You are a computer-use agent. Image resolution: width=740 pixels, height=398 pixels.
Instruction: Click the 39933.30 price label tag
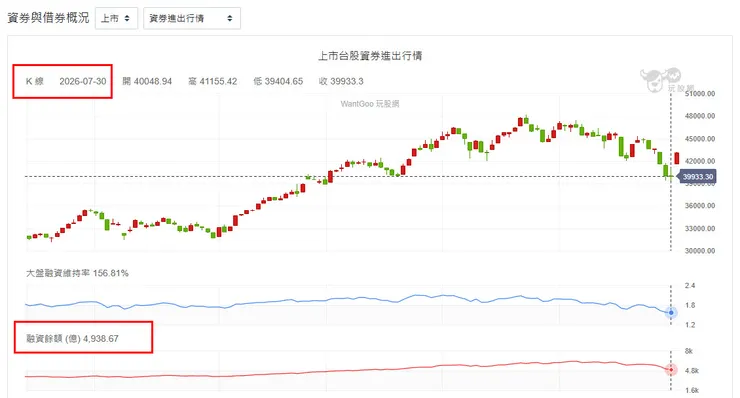pyautogui.click(x=697, y=177)
